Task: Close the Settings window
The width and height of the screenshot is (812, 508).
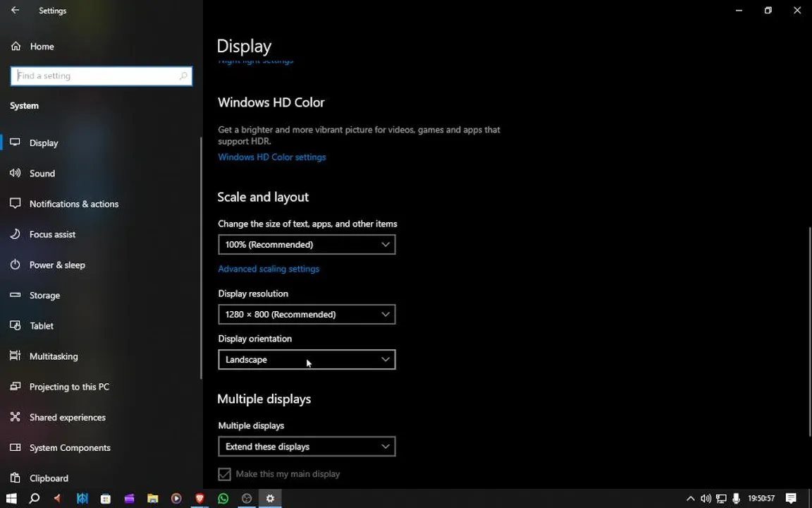Action: click(797, 11)
